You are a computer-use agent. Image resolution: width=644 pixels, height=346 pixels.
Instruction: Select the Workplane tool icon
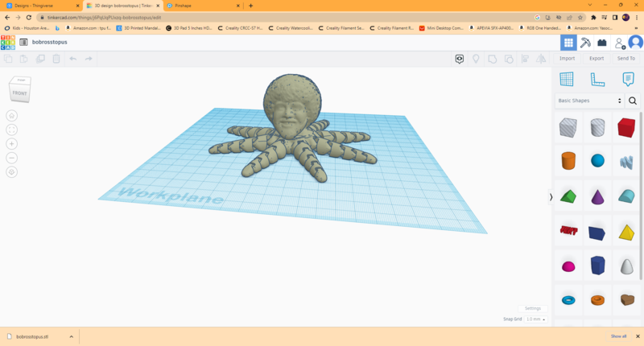567,79
